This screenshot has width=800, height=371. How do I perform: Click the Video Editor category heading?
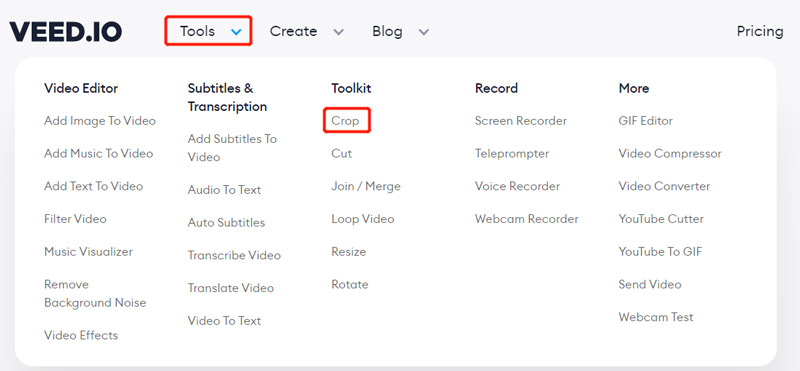click(x=81, y=88)
